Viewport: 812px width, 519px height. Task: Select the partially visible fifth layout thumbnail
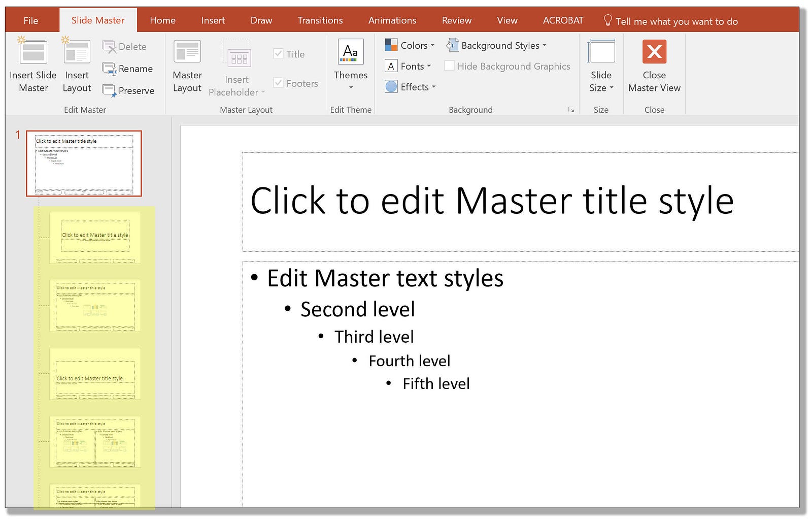[95, 496]
